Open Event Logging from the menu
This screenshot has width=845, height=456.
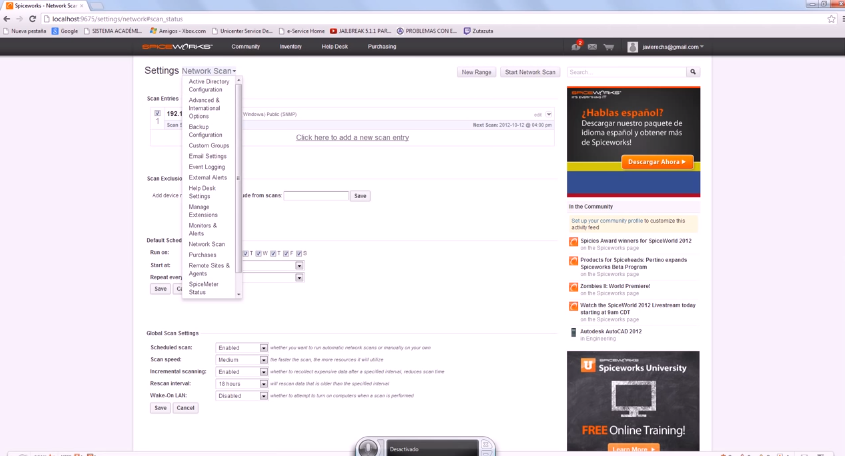pos(207,167)
